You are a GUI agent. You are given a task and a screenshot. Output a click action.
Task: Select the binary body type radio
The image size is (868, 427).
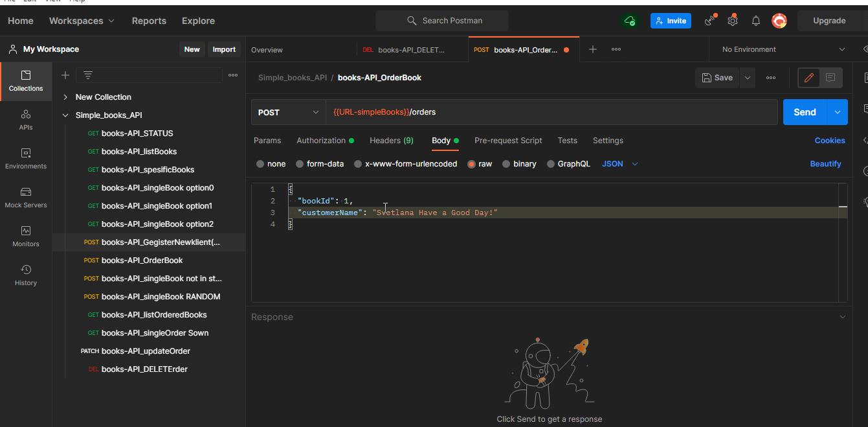click(506, 164)
